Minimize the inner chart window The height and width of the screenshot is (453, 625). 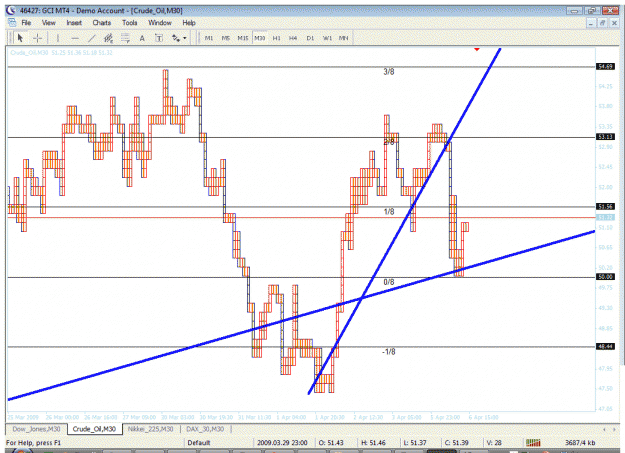591,24
